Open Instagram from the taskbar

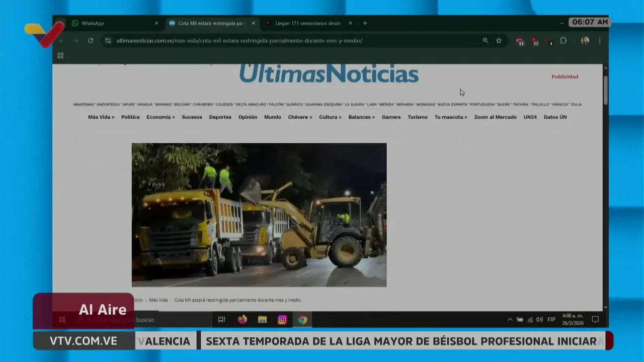coord(282,319)
